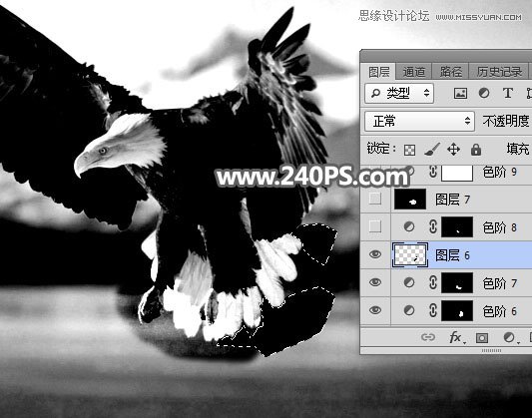Hide the 色阶 7 adjustment layer
Viewport: 532px width, 418px height.
375,282
